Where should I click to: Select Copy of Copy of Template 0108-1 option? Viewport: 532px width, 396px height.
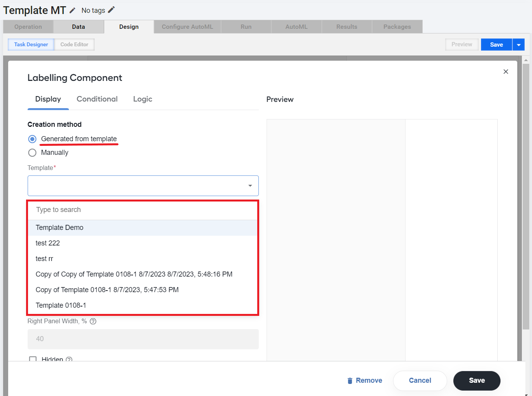pyautogui.click(x=143, y=274)
